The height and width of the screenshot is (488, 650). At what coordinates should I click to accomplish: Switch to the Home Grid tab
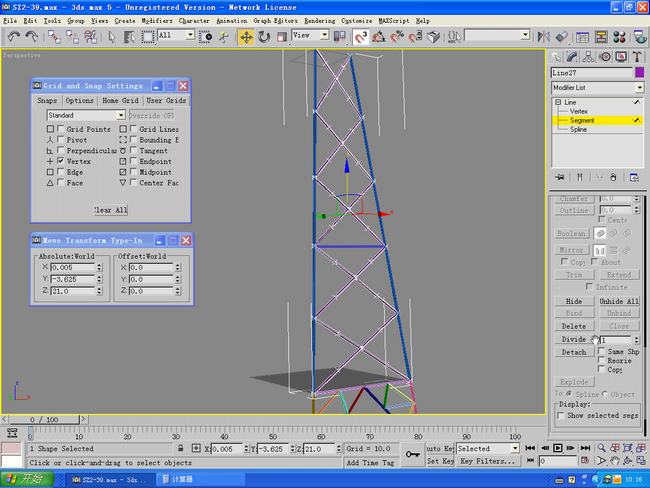pyautogui.click(x=120, y=100)
